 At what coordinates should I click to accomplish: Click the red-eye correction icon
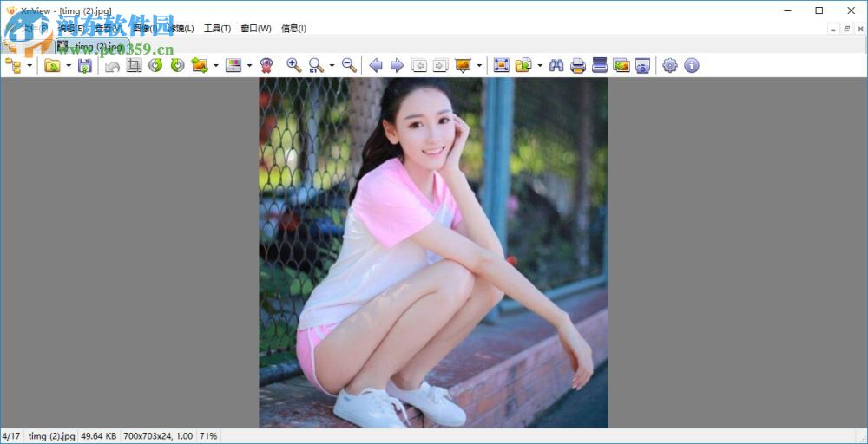pos(266,66)
